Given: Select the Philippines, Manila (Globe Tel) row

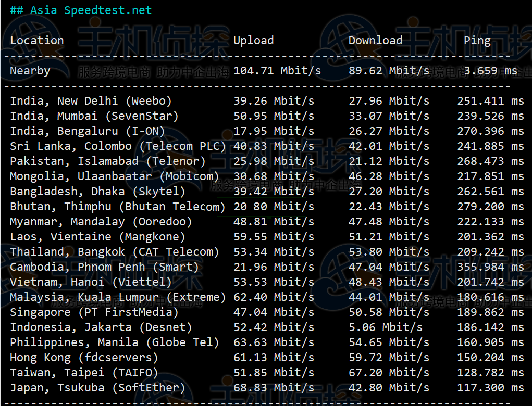Looking at the screenshot, I should tap(115, 342).
